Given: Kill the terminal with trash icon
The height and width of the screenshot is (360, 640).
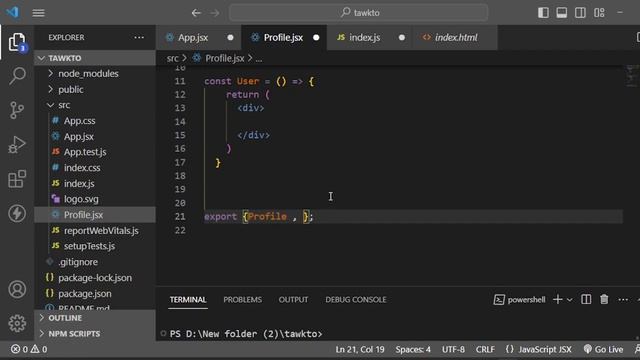Looking at the screenshot, I should tap(604, 300).
